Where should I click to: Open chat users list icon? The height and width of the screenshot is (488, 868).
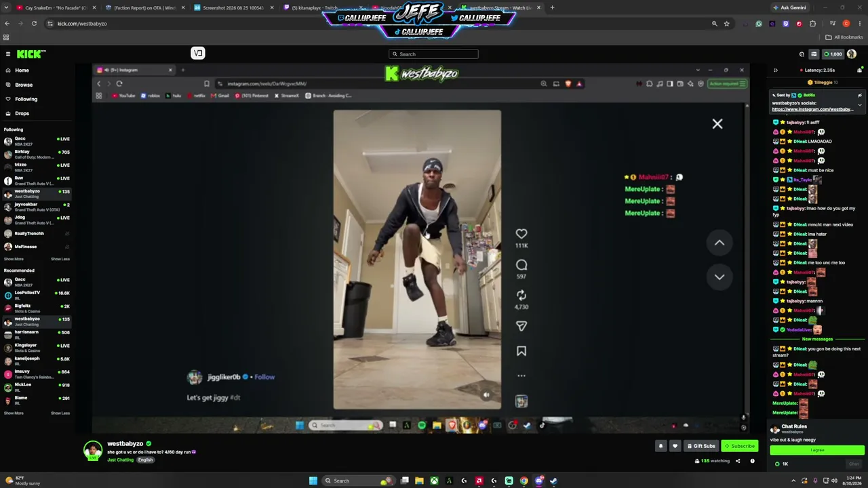click(860, 70)
